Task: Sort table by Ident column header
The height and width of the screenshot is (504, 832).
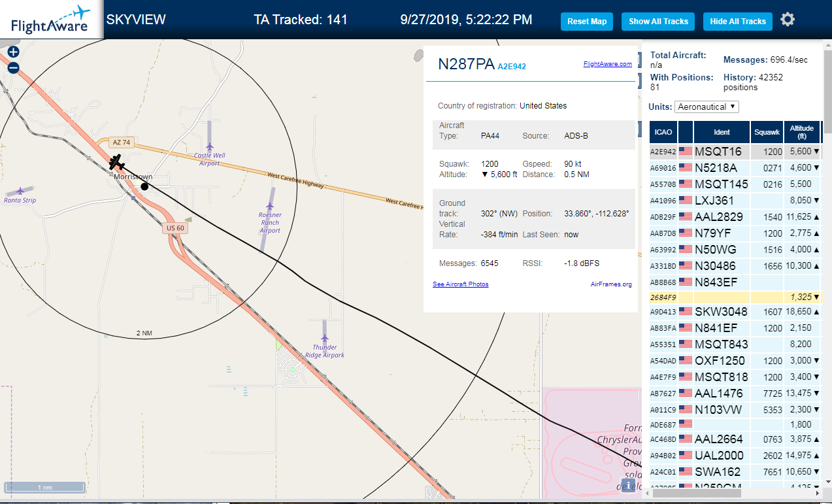Action: point(722,132)
